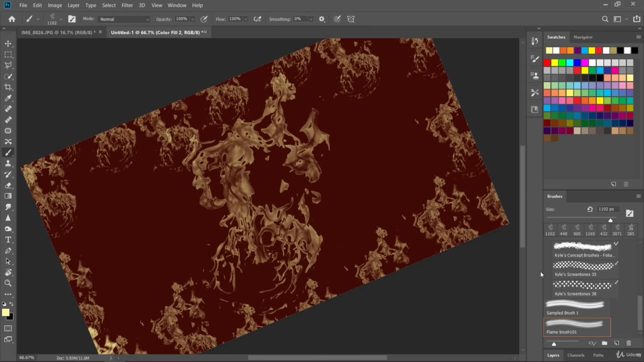
Task: Select Kyle's Screentones 35 brush
Action: tap(585, 269)
